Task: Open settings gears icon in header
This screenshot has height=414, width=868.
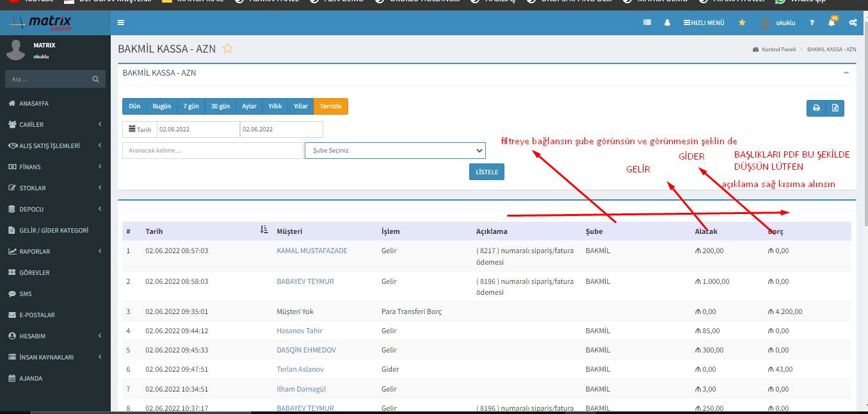Action: (853, 22)
